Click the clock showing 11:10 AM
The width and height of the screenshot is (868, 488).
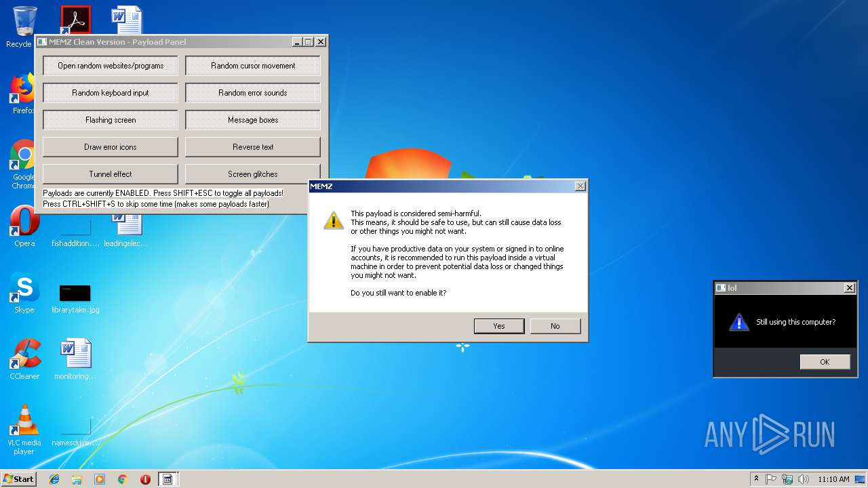pos(833,479)
